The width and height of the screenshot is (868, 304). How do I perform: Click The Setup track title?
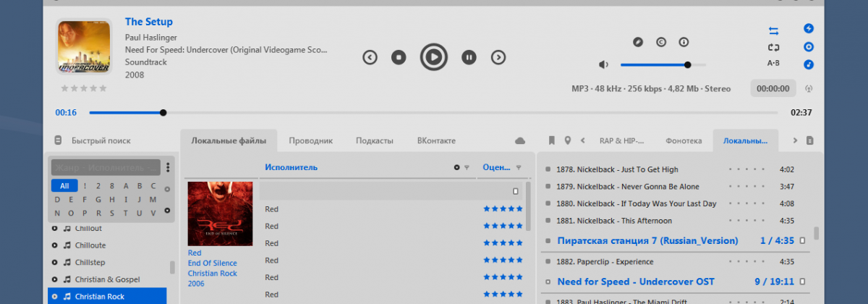coord(149,22)
